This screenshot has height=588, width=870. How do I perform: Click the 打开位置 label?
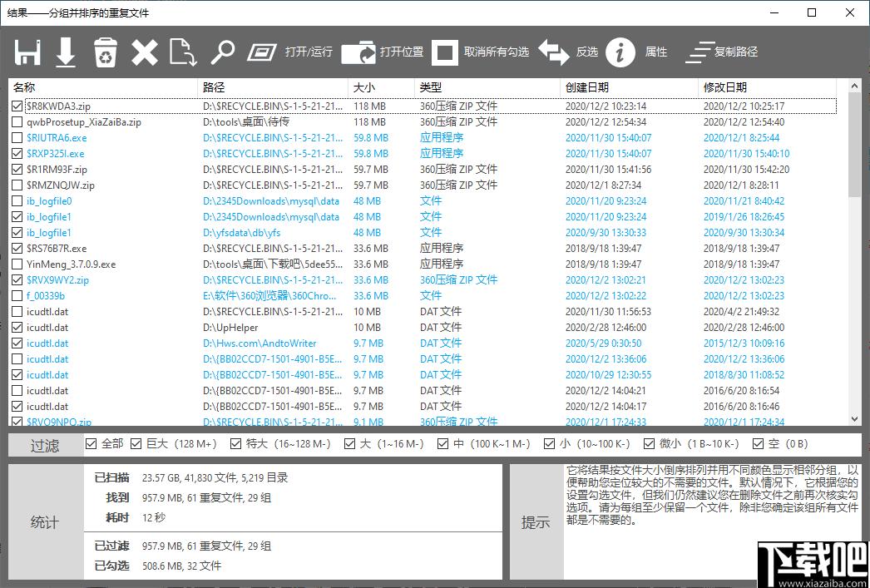[402, 52]
